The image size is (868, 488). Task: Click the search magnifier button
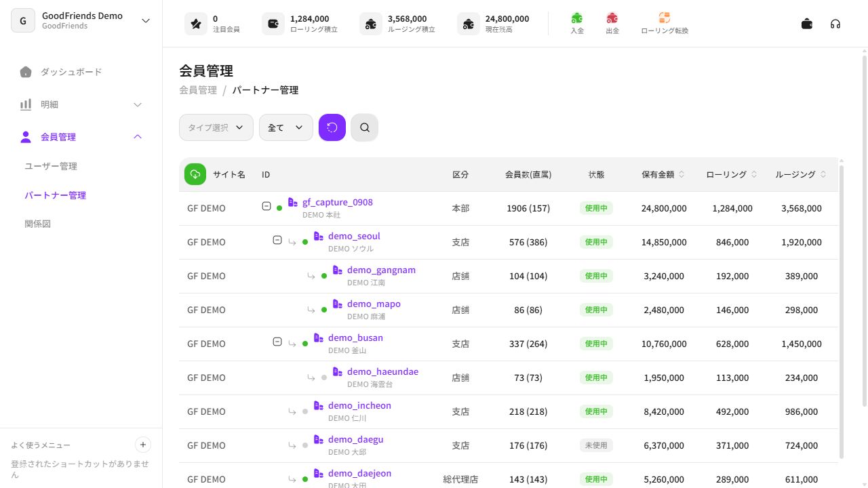point(365,127)
